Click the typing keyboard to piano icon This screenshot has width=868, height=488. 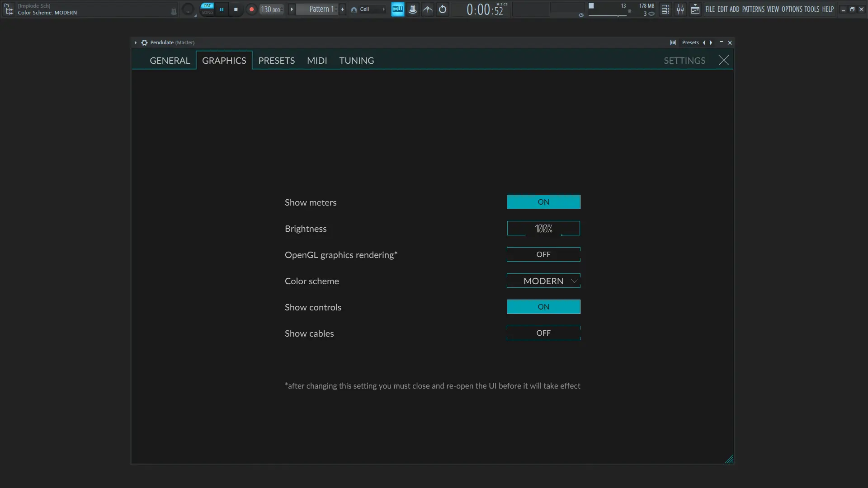click(x=397, y=9)
